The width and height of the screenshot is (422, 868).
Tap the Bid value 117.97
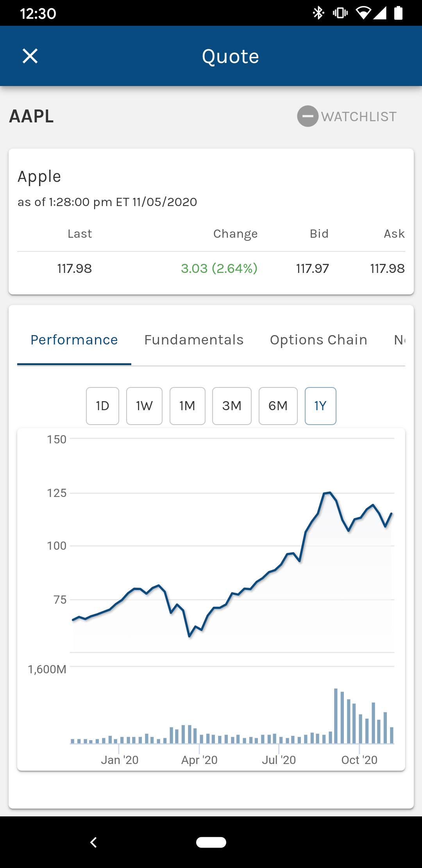[313, 269]
